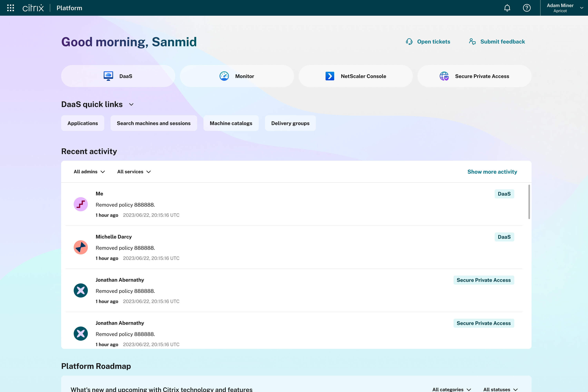The width and height of the screenshot is (588, 392).
Task: Click the DaaS tag on the Me entry
Action: 504,194
